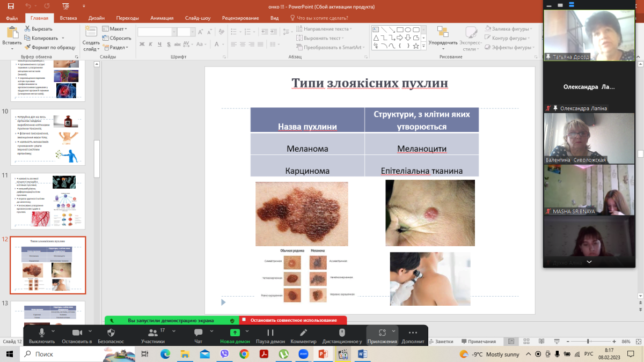Launch Viber from the Windows taskbar
This screenshot has height=362, width=644.
[x=224, y=354]
